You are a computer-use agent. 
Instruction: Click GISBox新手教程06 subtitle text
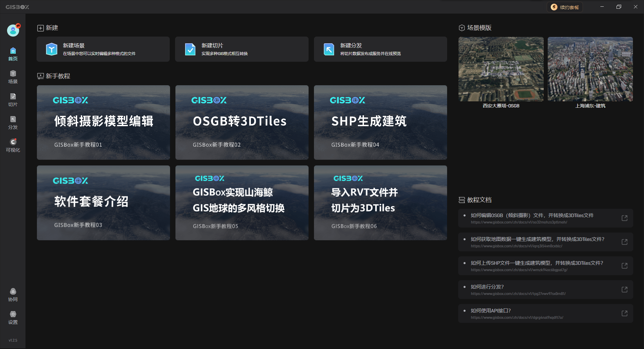pyautogui.click(x=354, y=226)
